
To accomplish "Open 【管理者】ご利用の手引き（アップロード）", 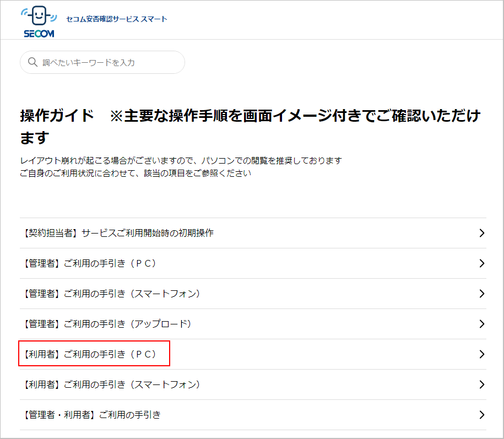I will click(253, 324).
